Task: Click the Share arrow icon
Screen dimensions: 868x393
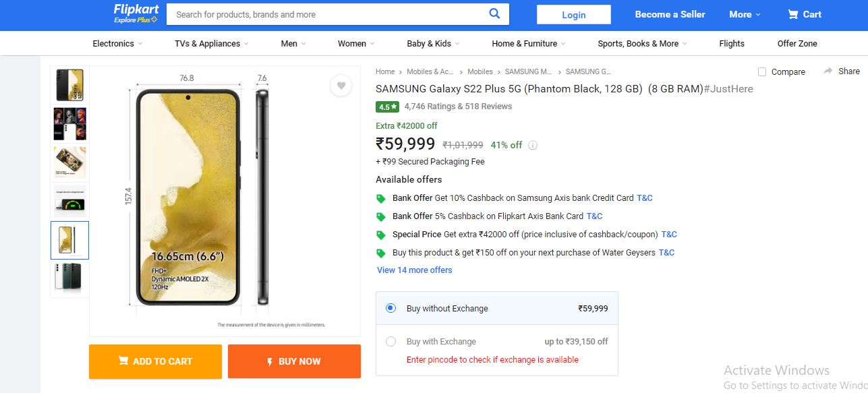Action: pos(828,71)
